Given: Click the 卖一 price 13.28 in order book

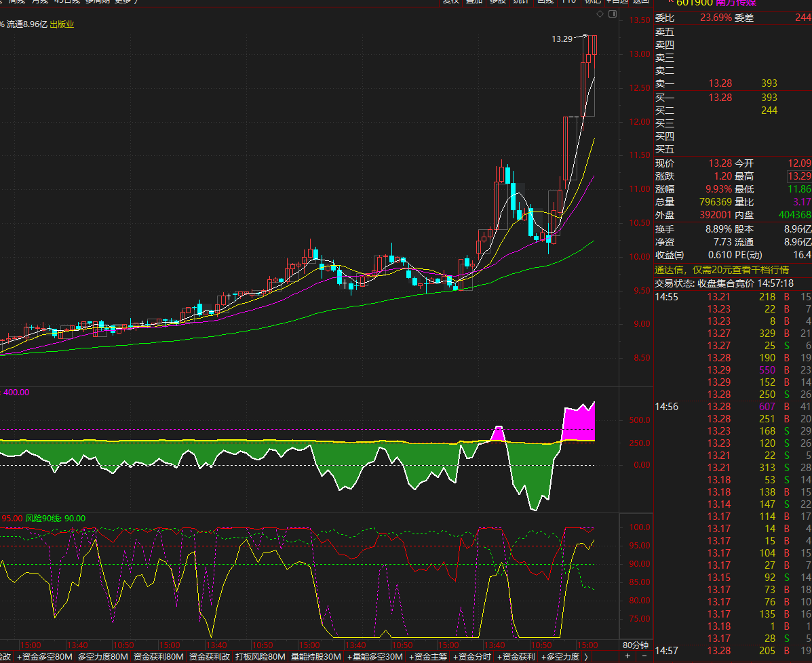Looking at the screenshot, I should click(720, 83).
